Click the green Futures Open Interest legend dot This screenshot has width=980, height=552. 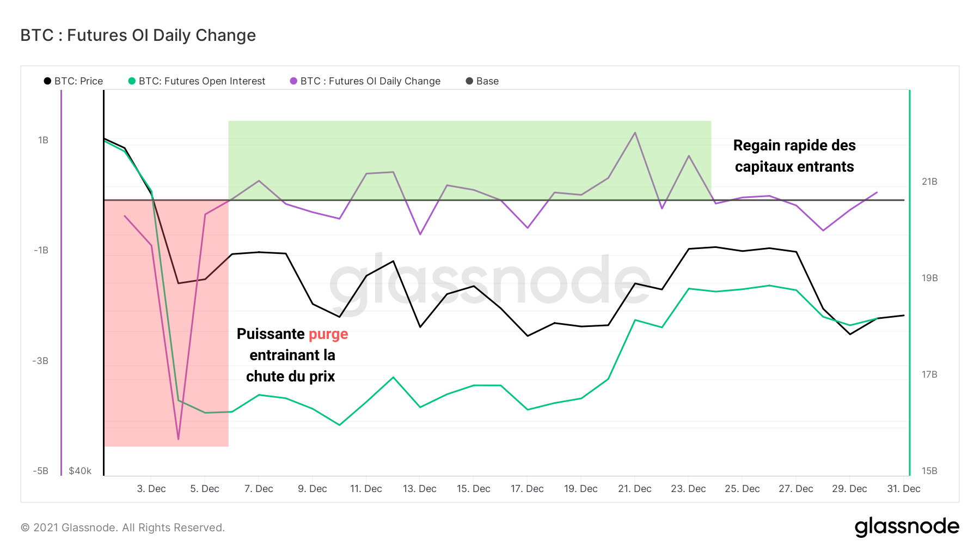coord(132,81)
